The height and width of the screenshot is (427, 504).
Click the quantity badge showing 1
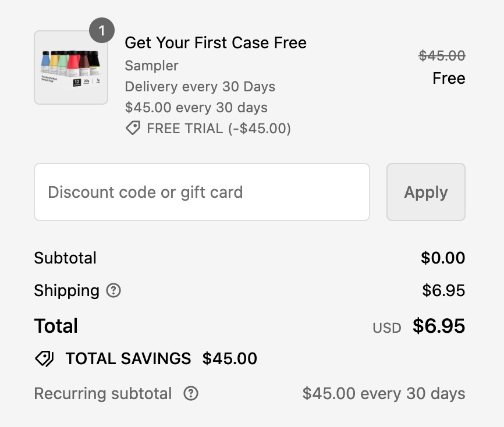pyautogui.click(x=102, y=31)
